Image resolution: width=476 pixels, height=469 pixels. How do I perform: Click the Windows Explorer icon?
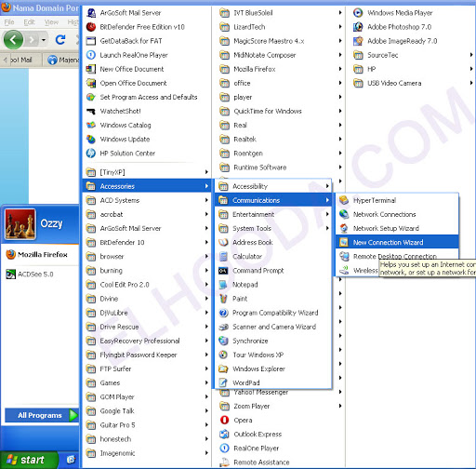tap(223, 368)
